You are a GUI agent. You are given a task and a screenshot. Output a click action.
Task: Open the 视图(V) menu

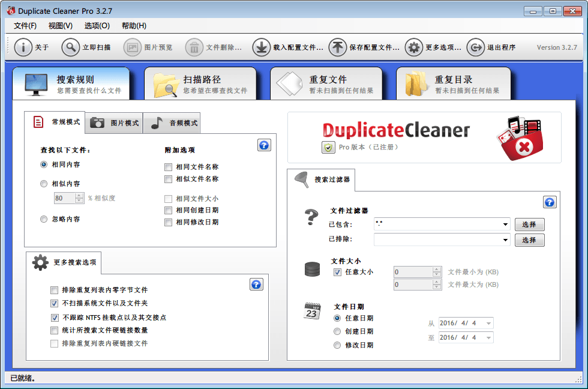[61, 26]
